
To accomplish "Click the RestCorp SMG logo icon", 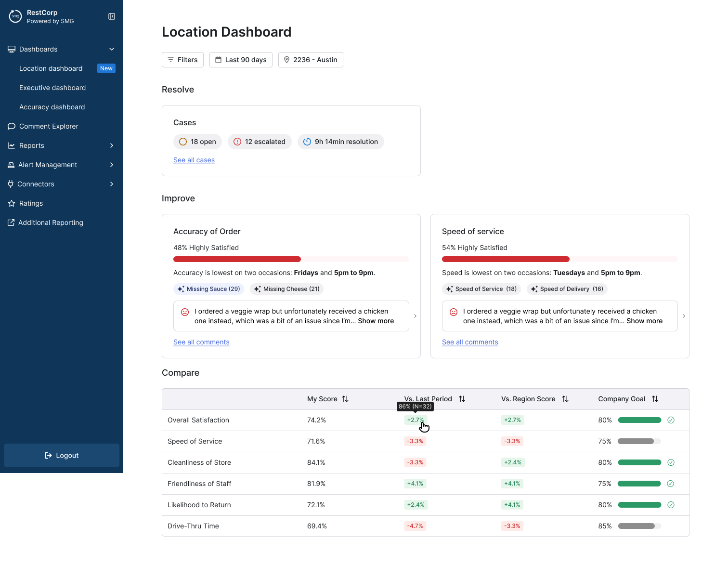I will point(15,16).
